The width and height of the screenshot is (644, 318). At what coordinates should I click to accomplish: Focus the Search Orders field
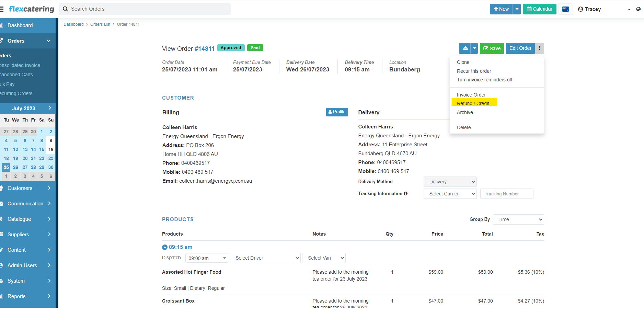coord(145,9)
